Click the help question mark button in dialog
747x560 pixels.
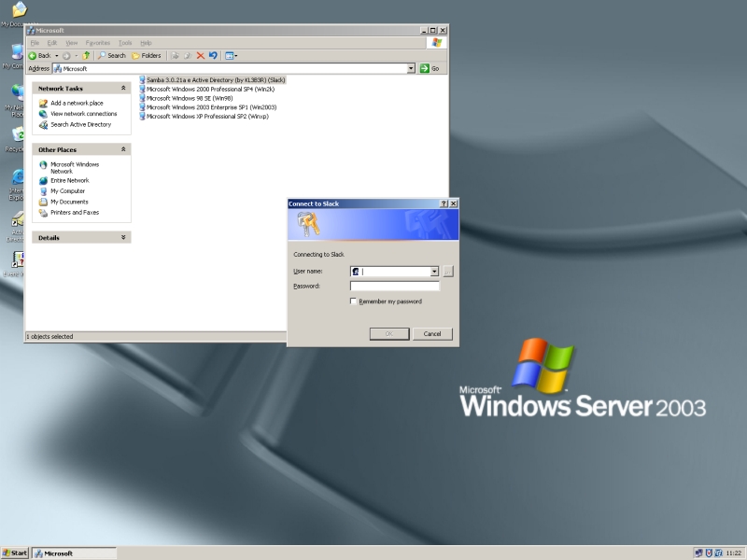point(444,203)
